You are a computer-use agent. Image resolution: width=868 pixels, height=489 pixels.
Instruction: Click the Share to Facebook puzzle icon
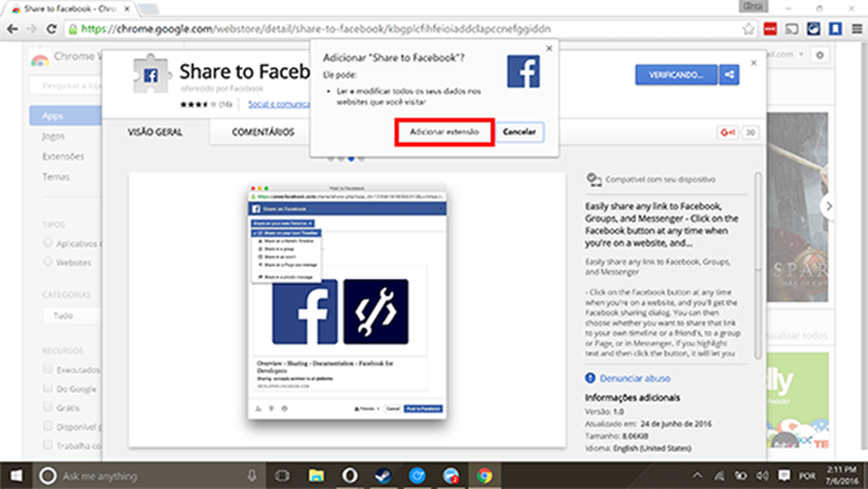click(x=150, y=74)
